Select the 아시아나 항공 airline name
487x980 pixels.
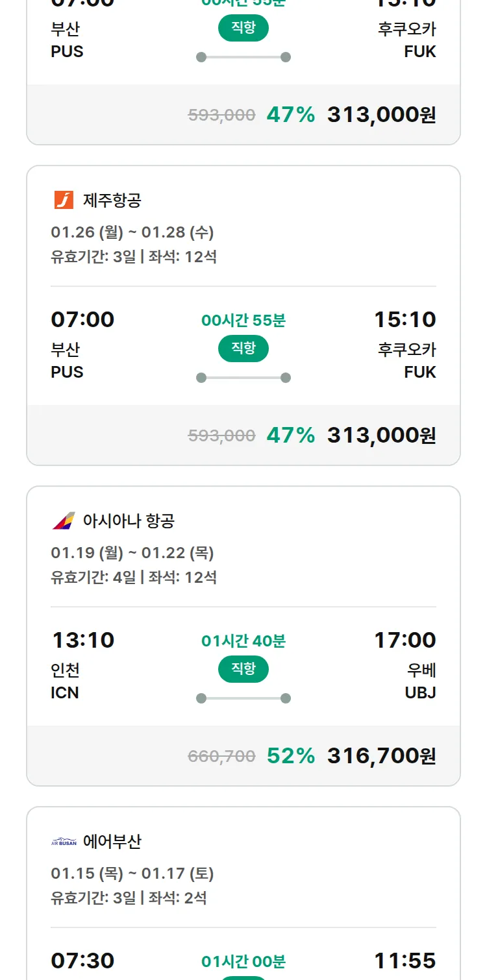coord(129,521)
